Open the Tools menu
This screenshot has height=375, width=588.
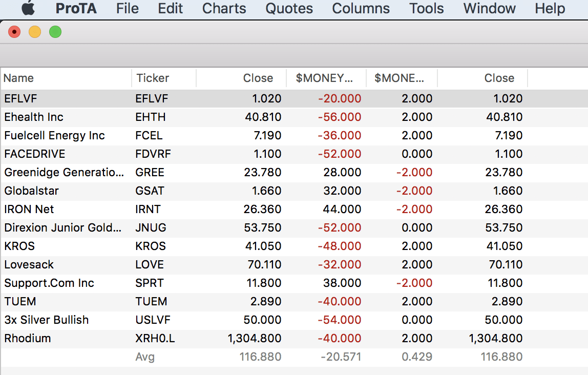click(x=426, y=8)
